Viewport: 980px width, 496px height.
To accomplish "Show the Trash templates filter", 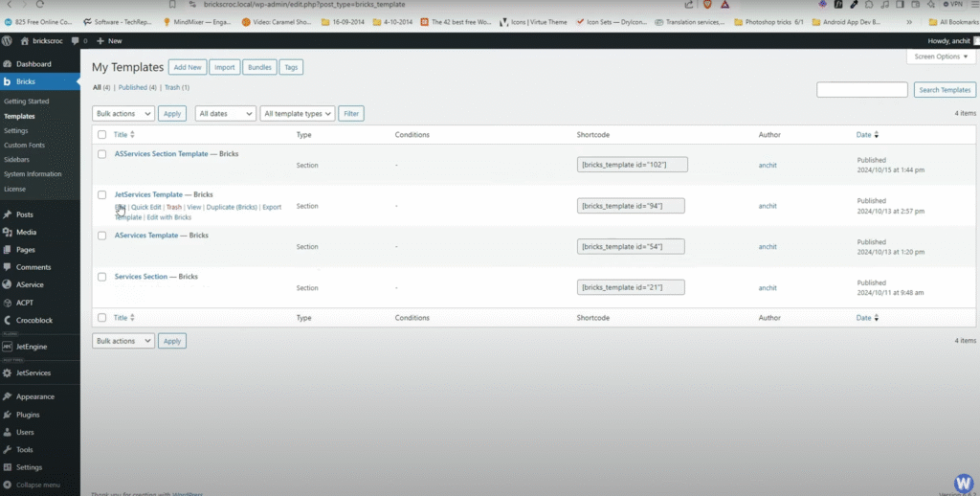I will coord(172,87).
